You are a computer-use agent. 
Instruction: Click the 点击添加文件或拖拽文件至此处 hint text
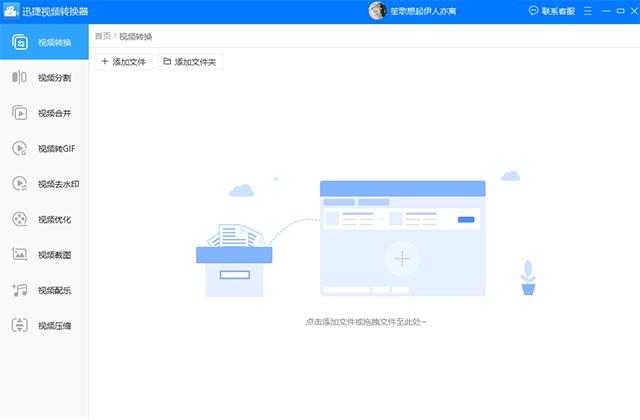click(x=365, y=322)
